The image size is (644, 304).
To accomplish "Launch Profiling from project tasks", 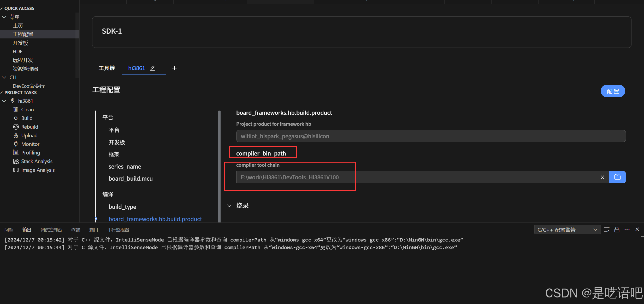I will [x=30, y=153].
